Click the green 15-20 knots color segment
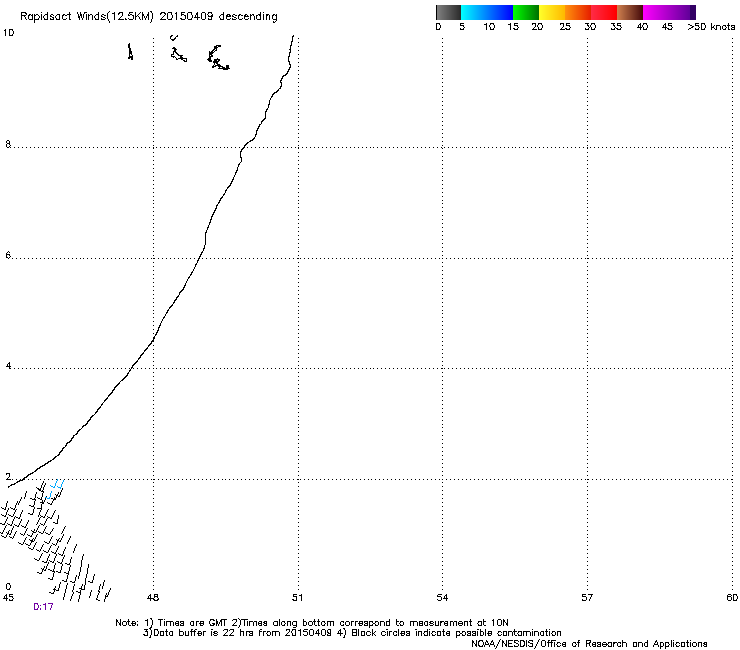 click(526, 12)
